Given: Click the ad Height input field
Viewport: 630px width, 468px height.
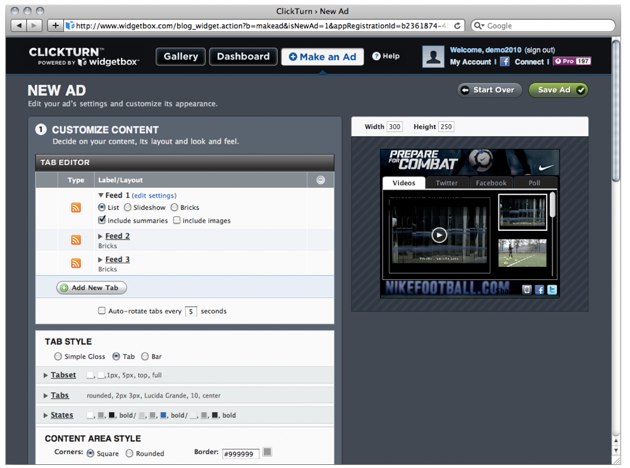Looking at the screenshot, I should (x=446, y=127).
